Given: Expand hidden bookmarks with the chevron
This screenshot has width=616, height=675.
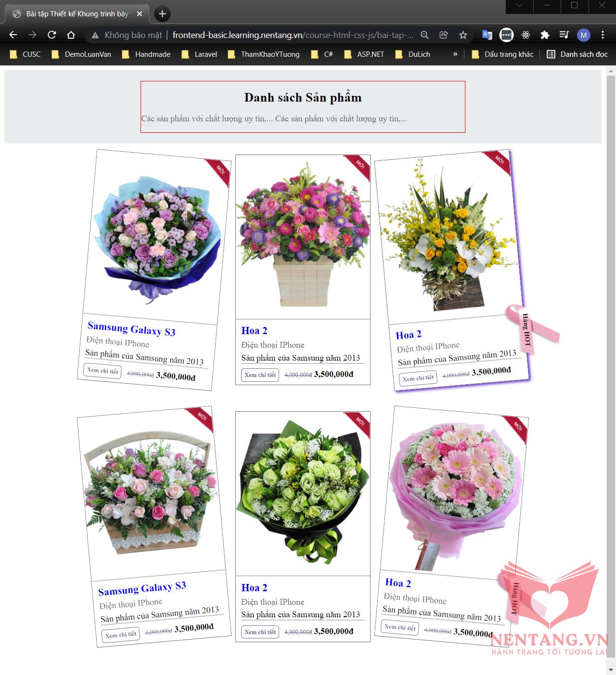Looking at the screenshot, I should (x=455, y=54).
